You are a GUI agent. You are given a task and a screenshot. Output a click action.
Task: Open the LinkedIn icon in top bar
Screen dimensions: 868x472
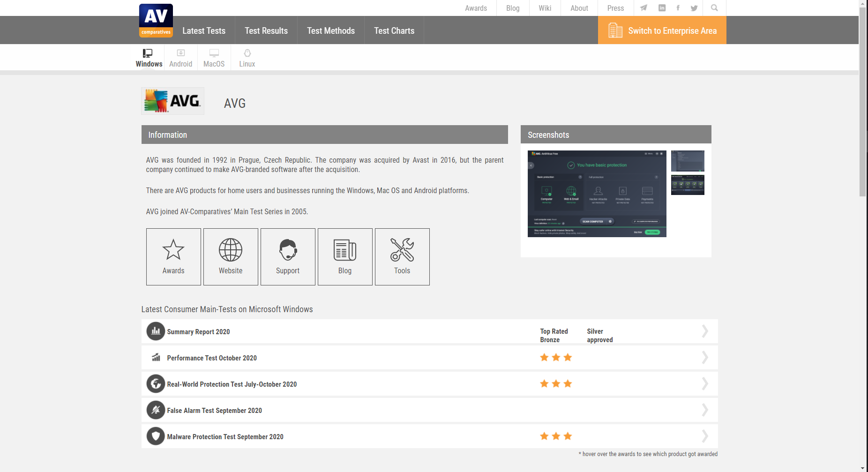tap(662, 8)
